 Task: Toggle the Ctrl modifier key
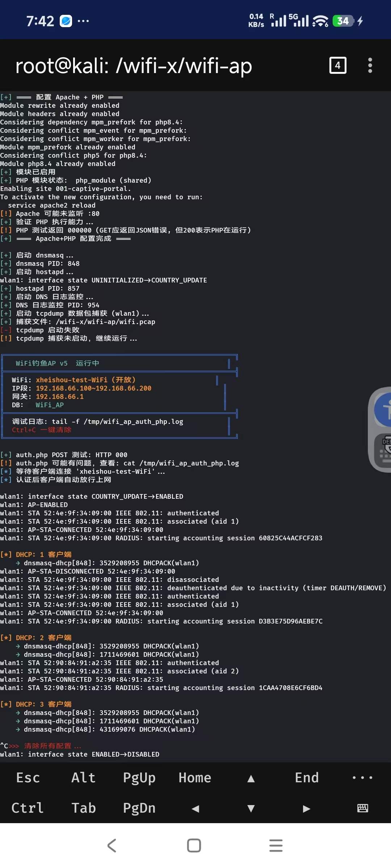click(28, 808)
